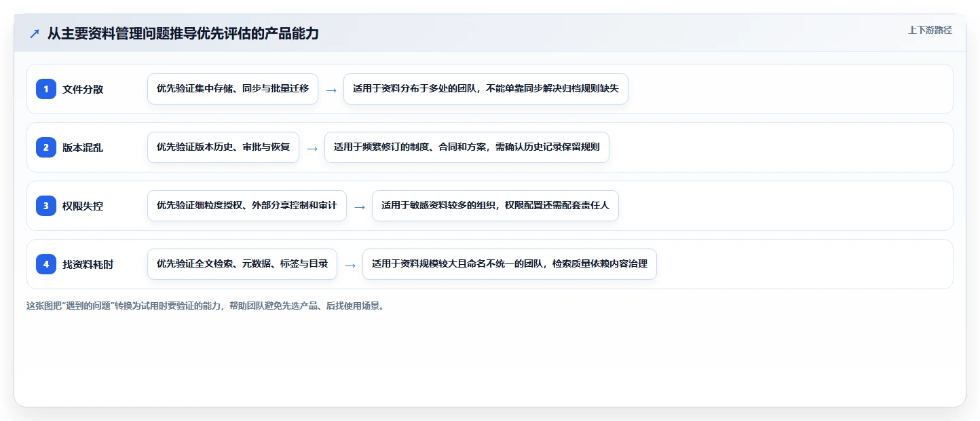The height and width of the screenshot is (421, 980).
Task: Select the 找资料耗时 problem label
Action: (88, 264)
